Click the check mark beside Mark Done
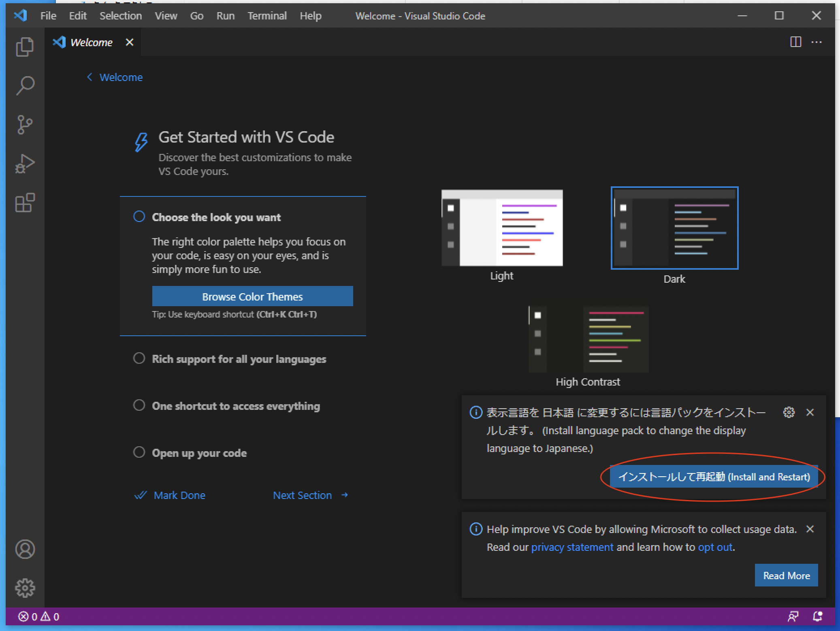 click(140, 495)
